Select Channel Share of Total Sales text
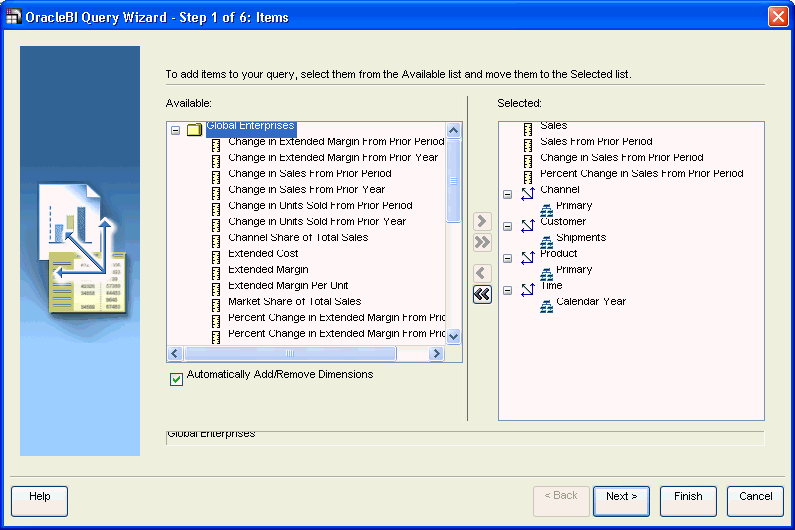 (298, 237)
